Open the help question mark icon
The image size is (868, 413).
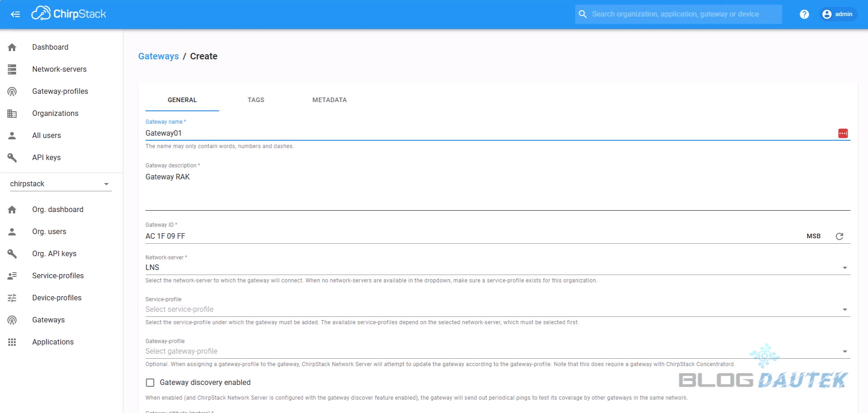point(804,14)
